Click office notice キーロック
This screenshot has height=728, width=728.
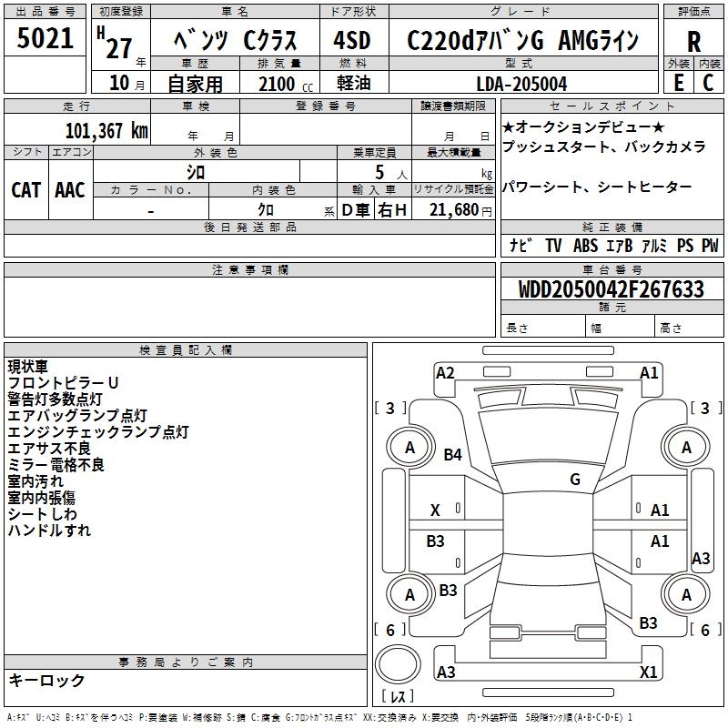[47, 680]
